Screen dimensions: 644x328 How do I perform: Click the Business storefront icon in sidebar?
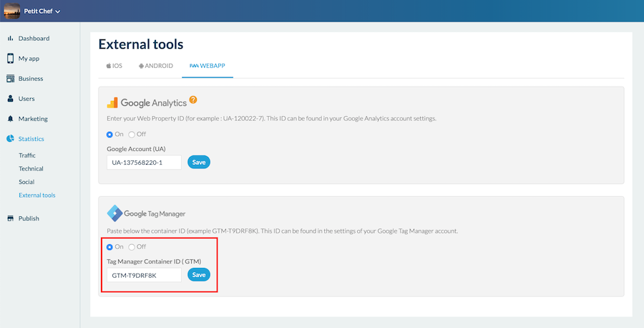pos(10,79)
